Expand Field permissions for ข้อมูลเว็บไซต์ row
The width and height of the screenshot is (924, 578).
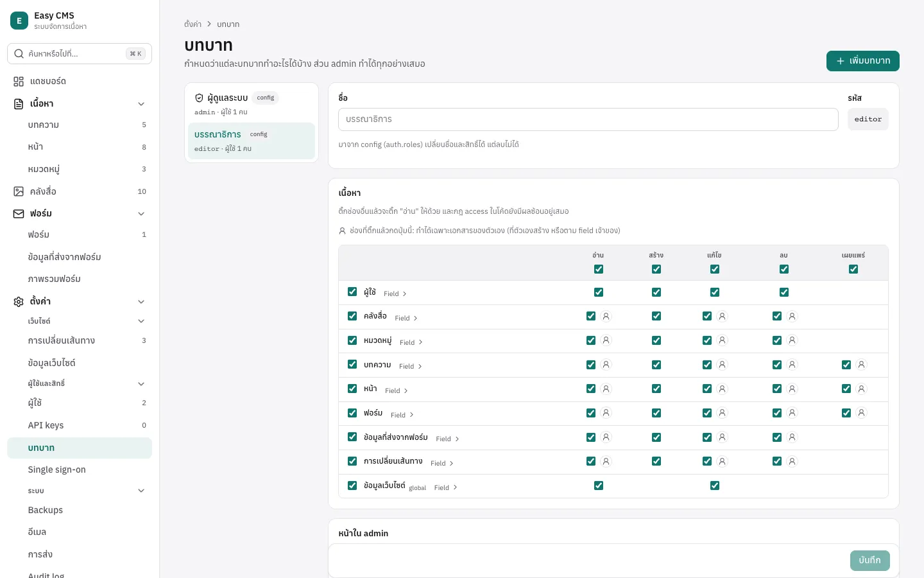pyautogui.click(x=446, y=487)
